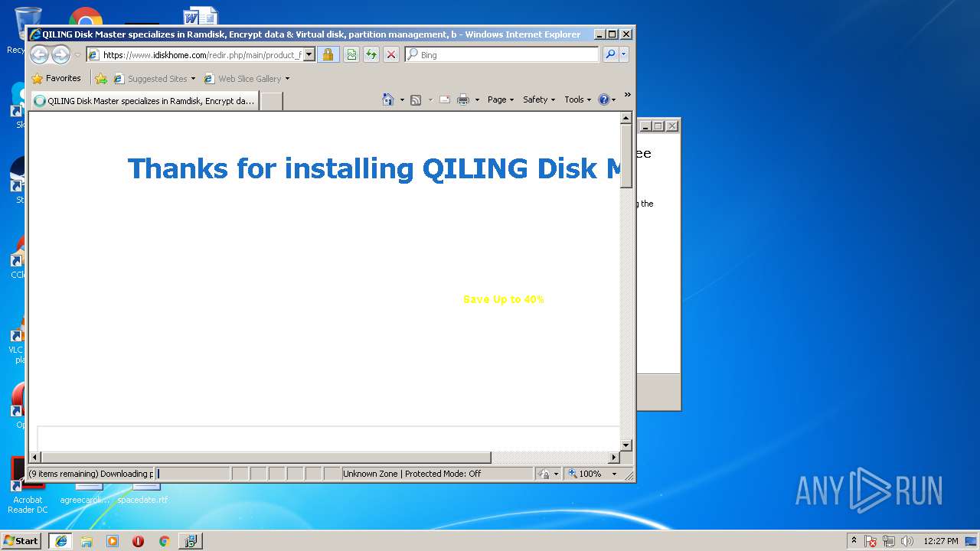Click the vertical scrollbar thumb
Screen dimensions: 980x551
tap(626, 155)
